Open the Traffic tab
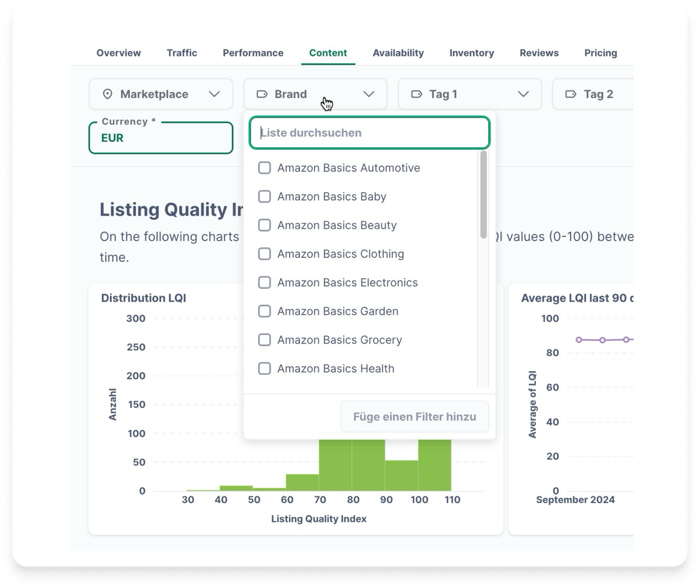 pos(182,53)
